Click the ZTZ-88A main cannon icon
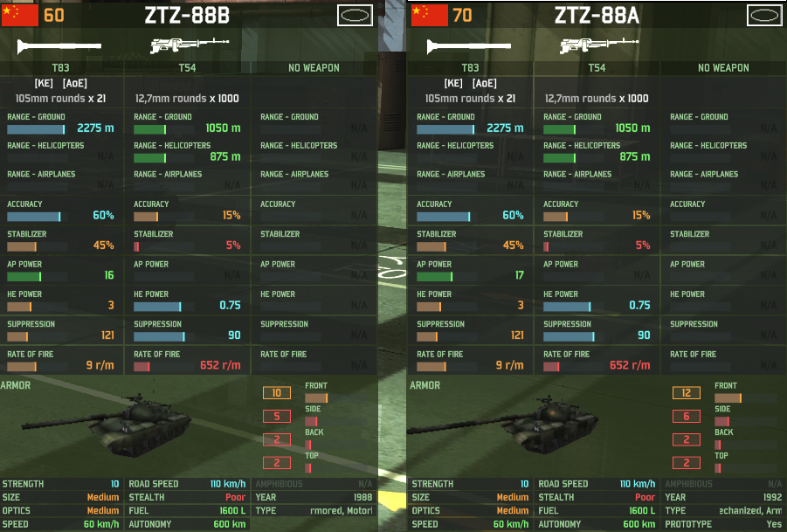The image size is (787, 532). tap(469, 46)
